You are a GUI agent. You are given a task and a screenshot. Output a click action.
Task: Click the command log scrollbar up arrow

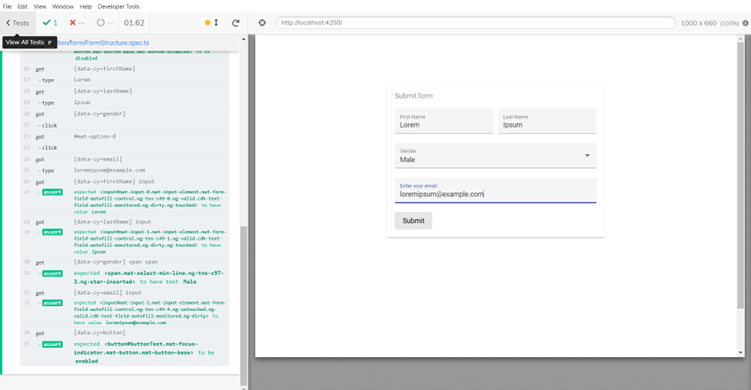pyautogui.click(x=243, y=39)
